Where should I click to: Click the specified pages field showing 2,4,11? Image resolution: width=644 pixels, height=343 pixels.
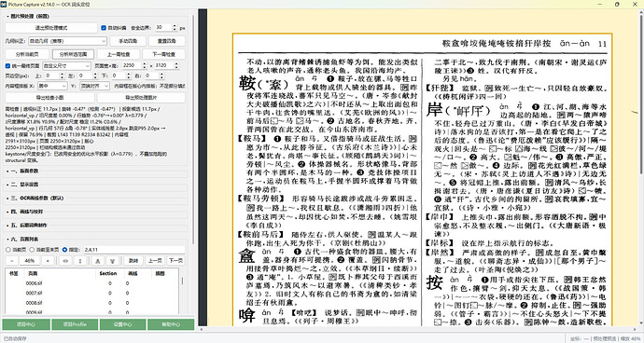pos(134,250)
